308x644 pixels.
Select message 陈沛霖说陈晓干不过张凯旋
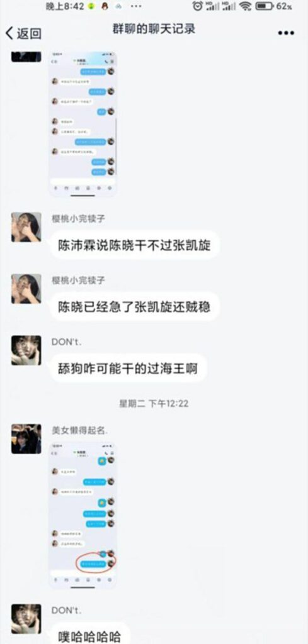coord(134,245)
